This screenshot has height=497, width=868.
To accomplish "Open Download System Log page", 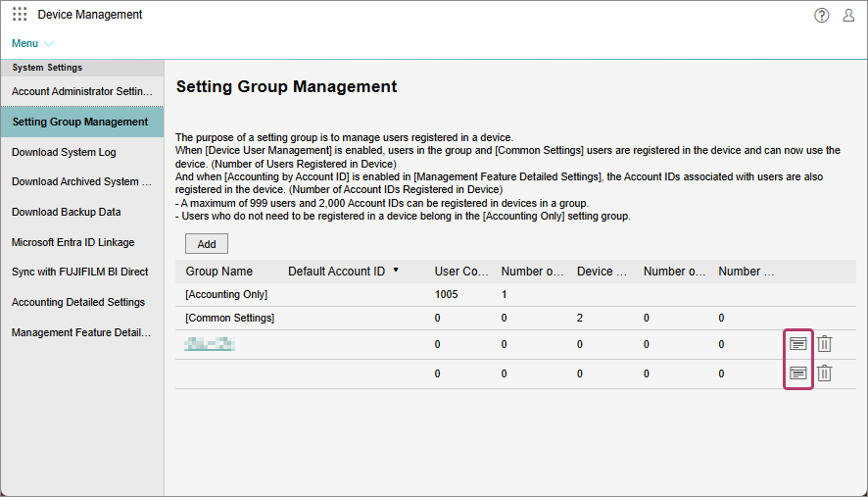I will (64, 152).
